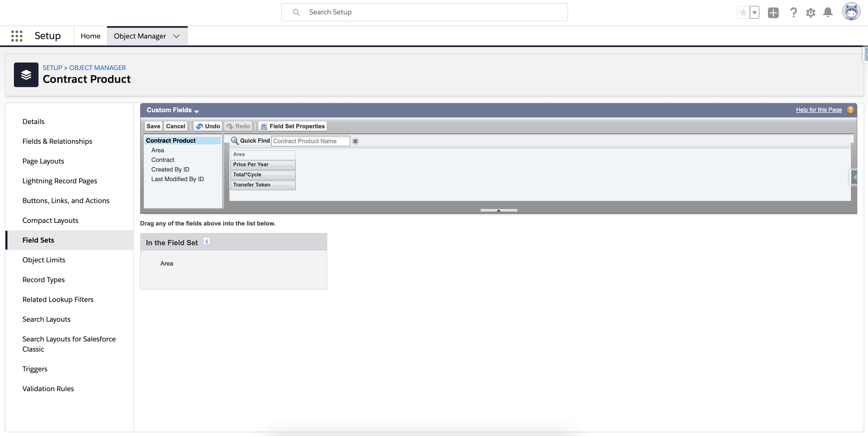Open the Setup gear icon
This screenshot has width=868, height=436.
coord(811,13)
